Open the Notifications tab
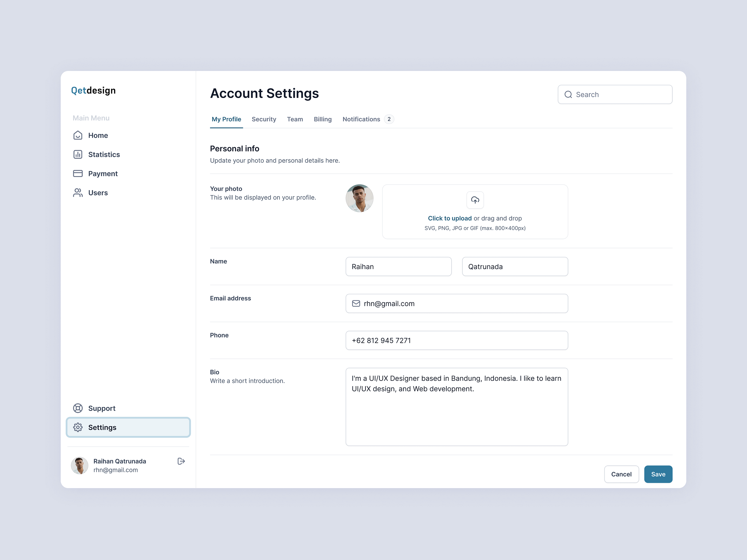This screenshot has height=560, width=747. (361, 119)
